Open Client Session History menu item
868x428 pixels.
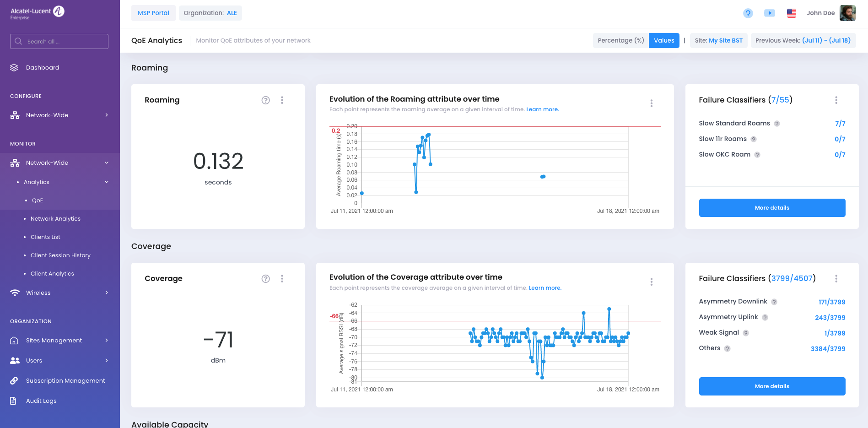click(60, 255)
